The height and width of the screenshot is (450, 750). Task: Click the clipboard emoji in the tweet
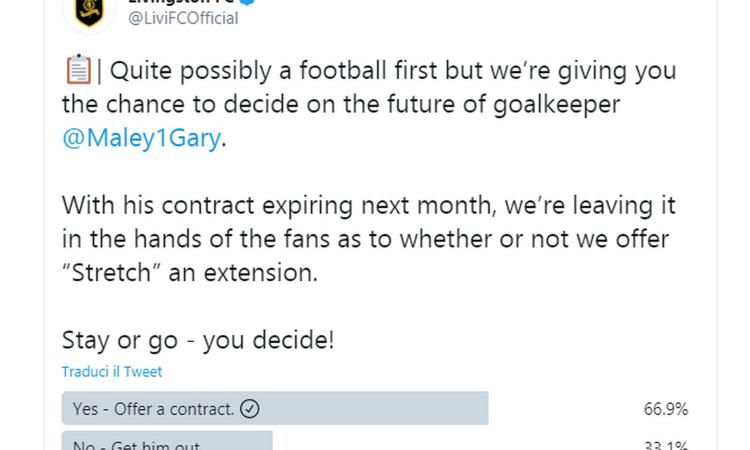tap(78, 70)
